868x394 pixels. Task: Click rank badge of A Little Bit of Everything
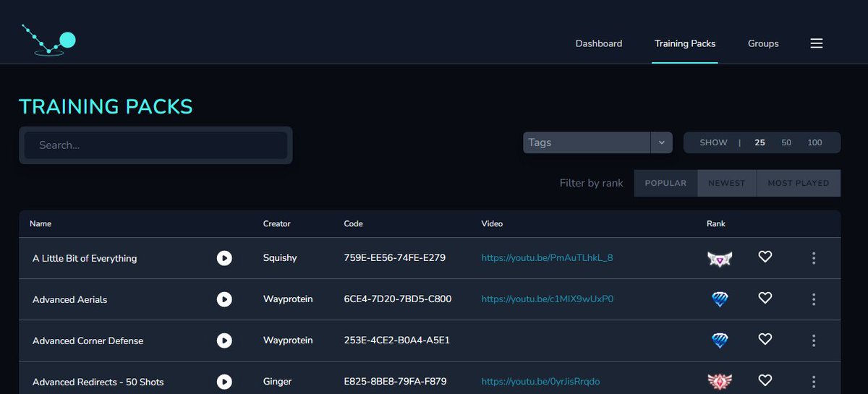click(720, 259)
